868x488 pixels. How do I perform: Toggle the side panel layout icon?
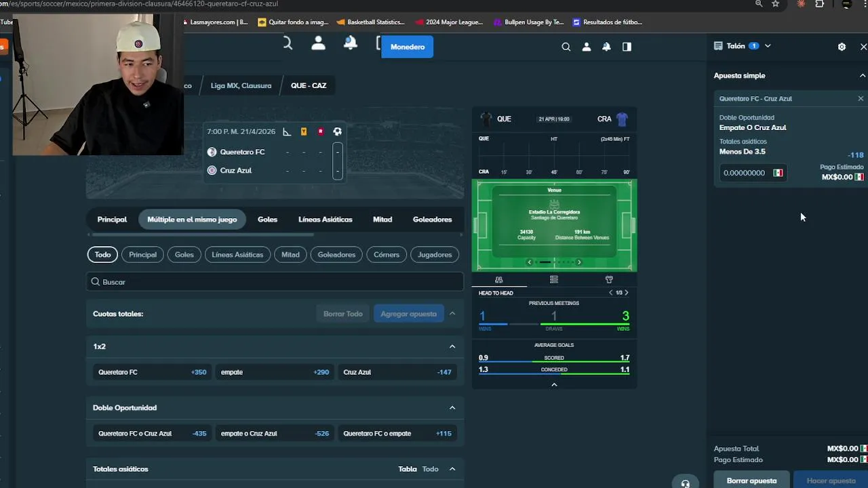pos(627,47)
